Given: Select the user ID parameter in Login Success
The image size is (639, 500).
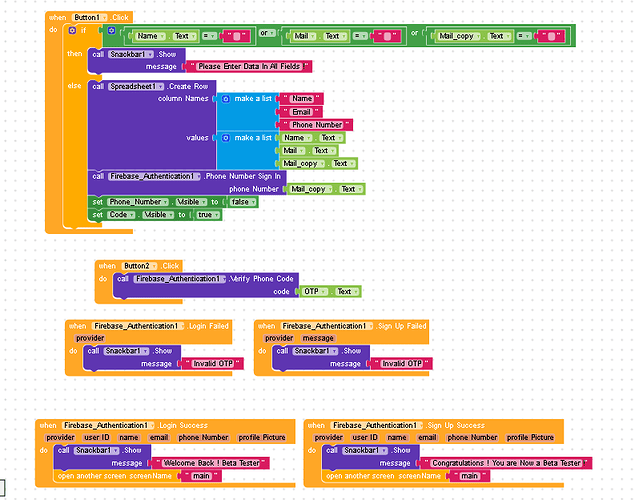Looking at the screenshot, I should pos(97,438).
